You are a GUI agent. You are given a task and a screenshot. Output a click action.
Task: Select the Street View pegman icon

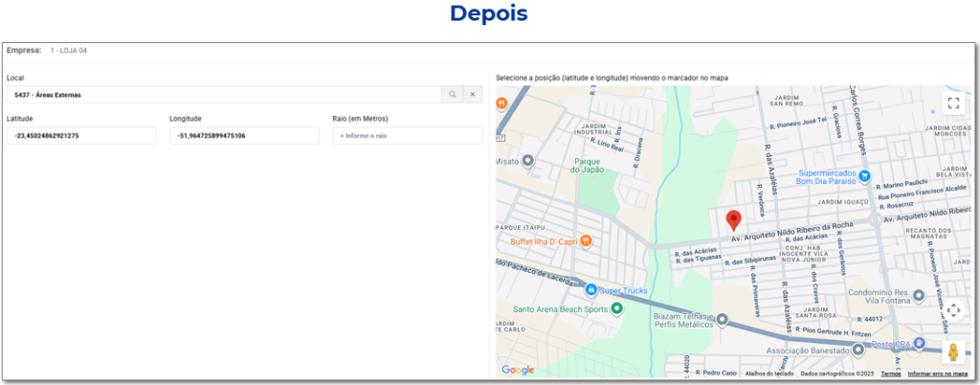click(952, 351)
